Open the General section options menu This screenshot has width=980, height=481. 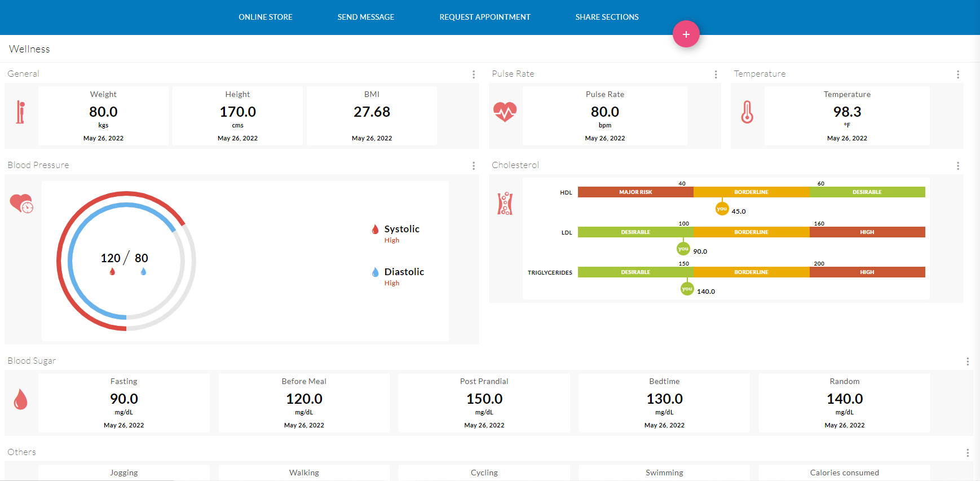(x=474, y=74)
